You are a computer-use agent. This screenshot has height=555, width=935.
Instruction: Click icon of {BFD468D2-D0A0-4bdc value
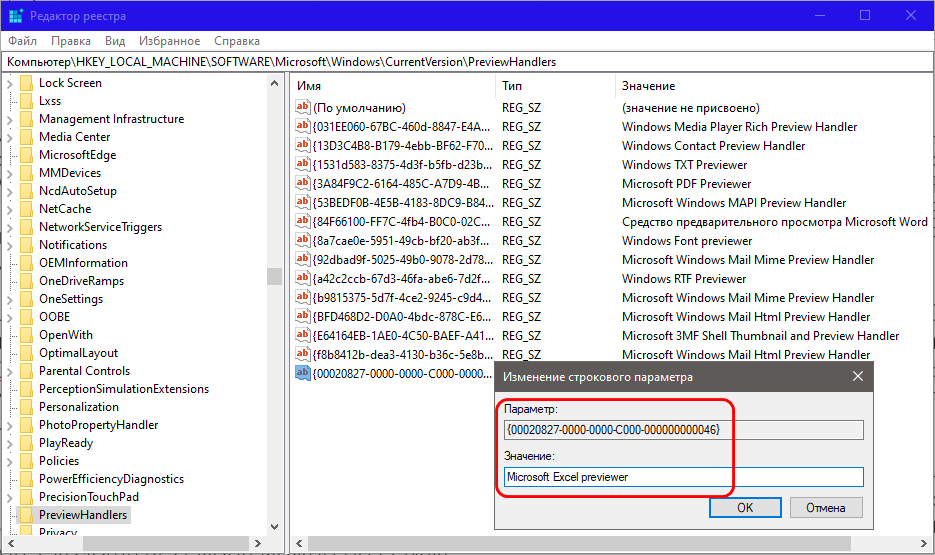tap(303, 317)
